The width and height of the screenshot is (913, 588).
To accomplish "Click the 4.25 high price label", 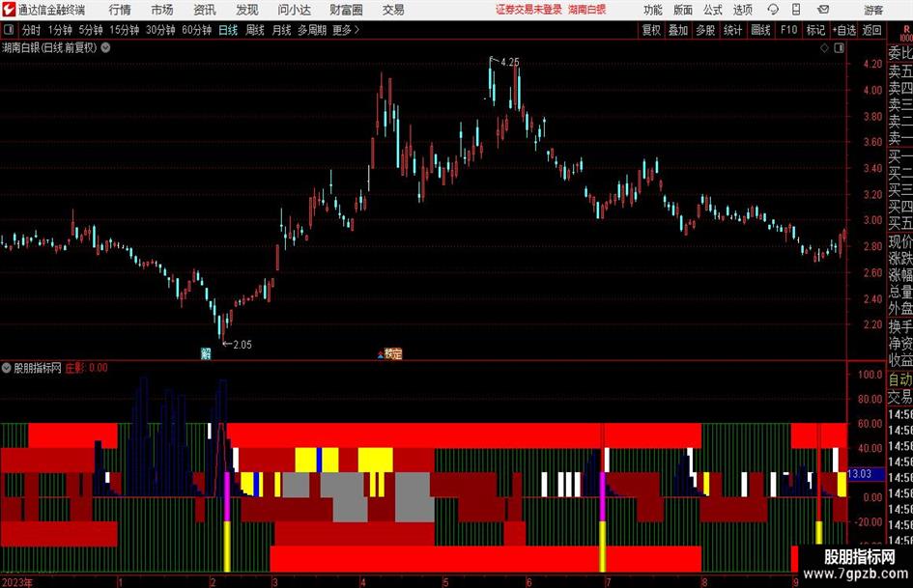I will (509, 62).
